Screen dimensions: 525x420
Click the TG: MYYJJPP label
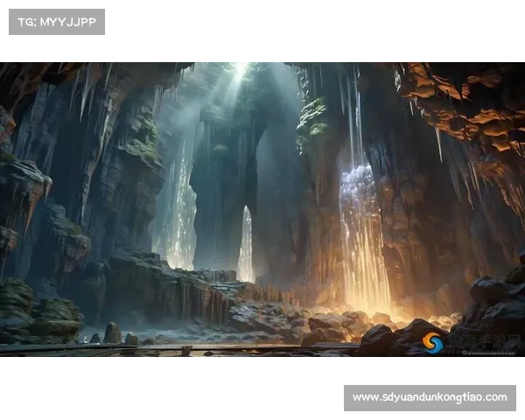point(56,21)
